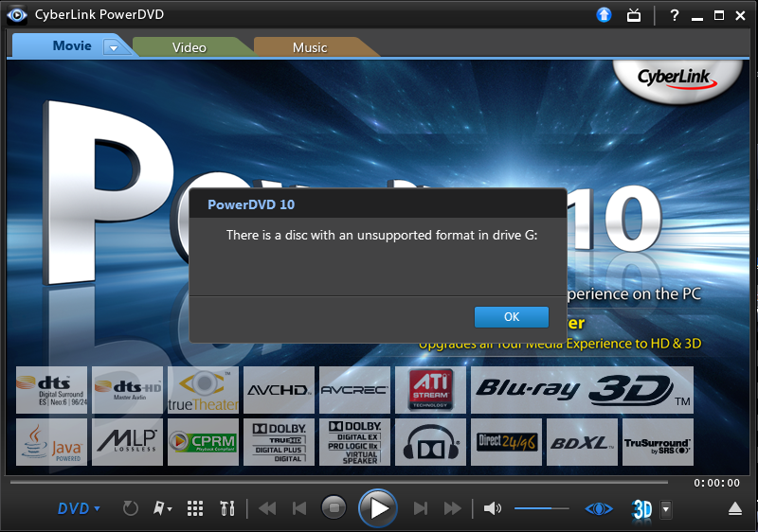Click the 0:00:00 time display

point(716,483)
